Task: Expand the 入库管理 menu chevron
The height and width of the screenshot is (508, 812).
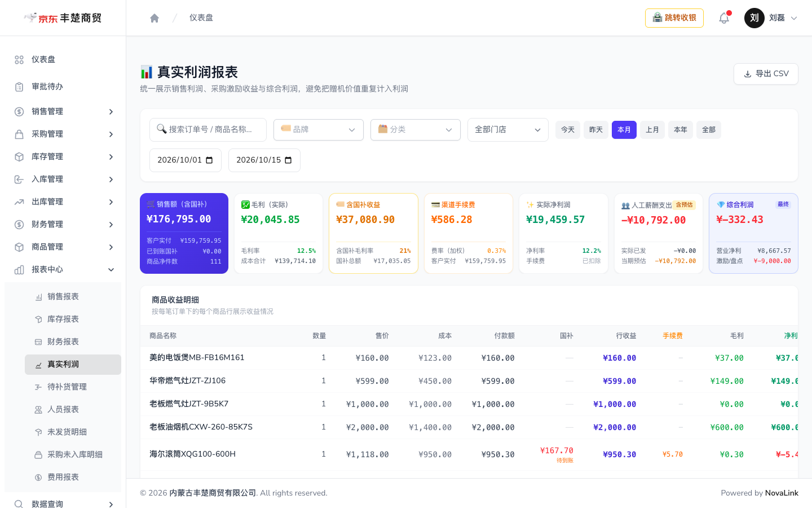Action: [111, 179]
